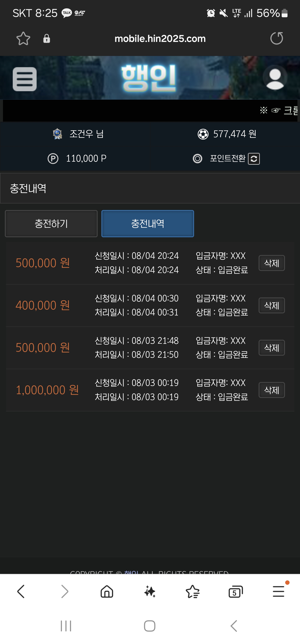Image resolution: width=300 pixels, height=644 pixels.
Task: Open the hamburger menu in site header
Action: 25,79
